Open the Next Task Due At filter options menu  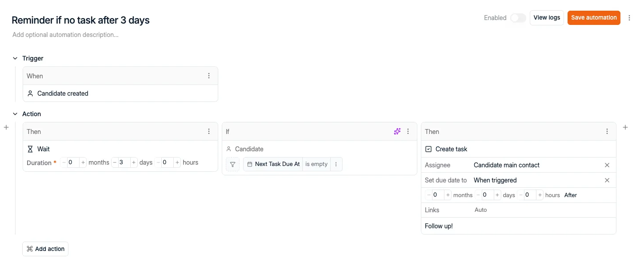pos(336,164)
